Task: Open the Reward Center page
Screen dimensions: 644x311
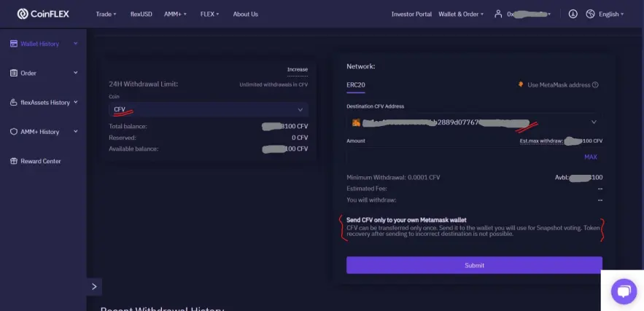Action: coord(41,161)
